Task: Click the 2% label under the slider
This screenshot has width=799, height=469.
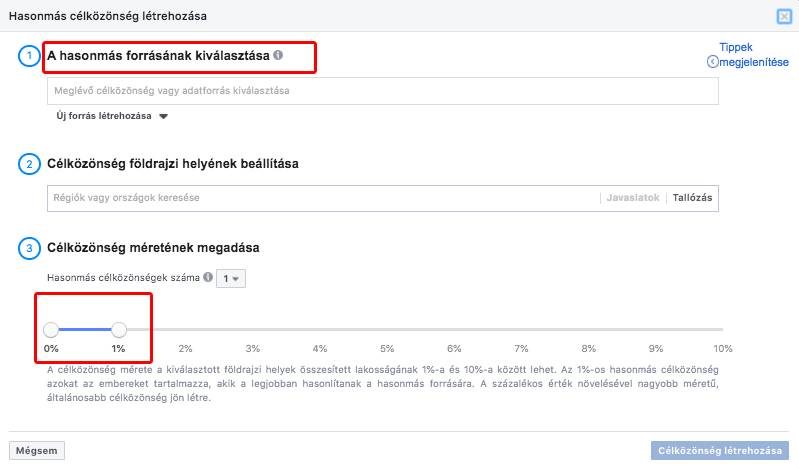Action: [185, 349]
